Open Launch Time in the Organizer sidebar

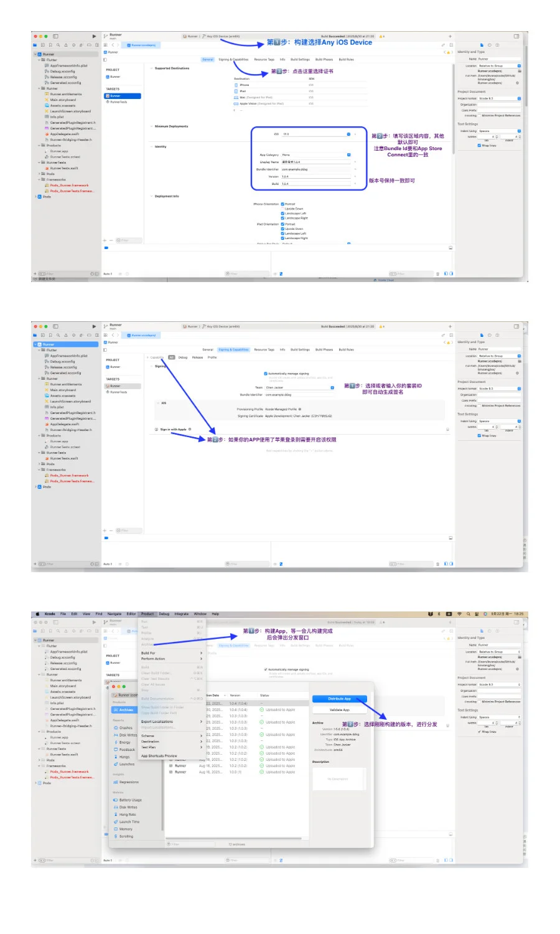(126, 822)
